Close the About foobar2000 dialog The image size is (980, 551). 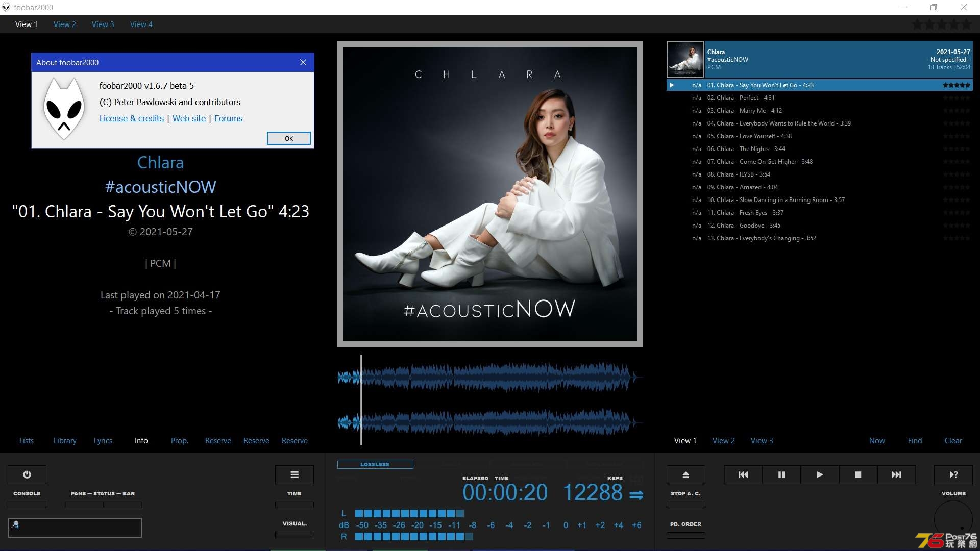[303, 62]
